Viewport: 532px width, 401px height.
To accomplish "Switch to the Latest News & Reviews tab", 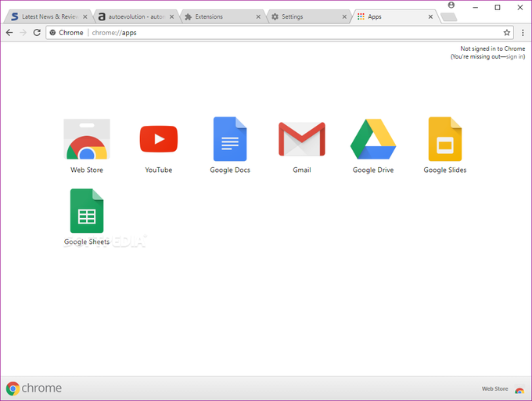I will point(49,16).
